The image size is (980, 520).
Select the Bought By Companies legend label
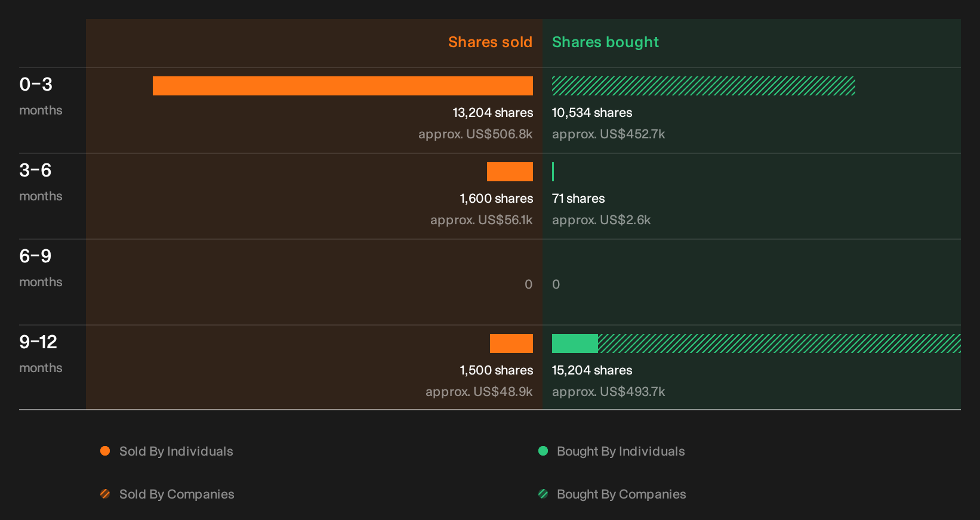point(621,494)
